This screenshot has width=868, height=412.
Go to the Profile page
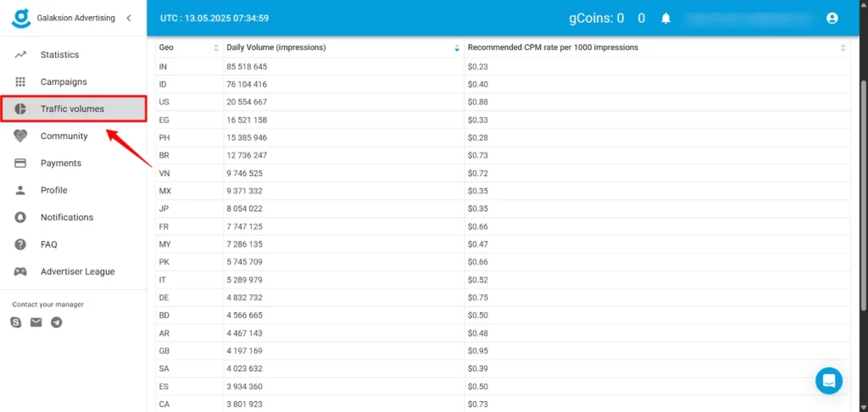[53, 191]
